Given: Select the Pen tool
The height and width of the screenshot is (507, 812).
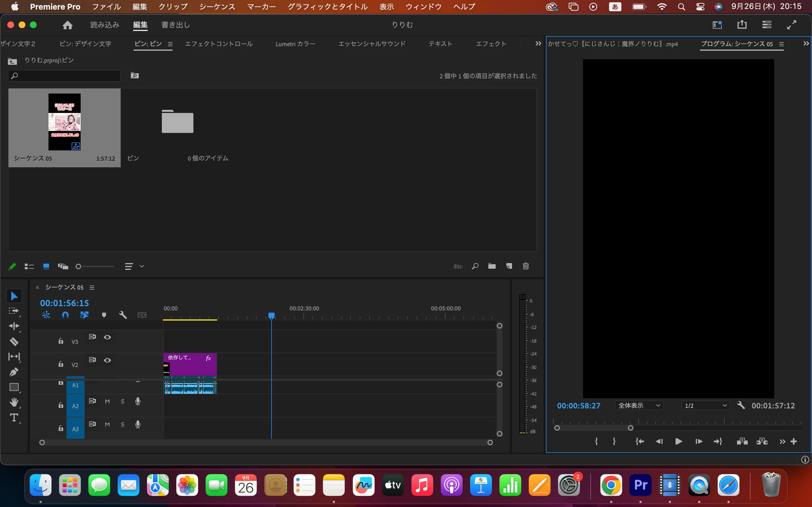Looking at the screenshot, I should (14, 372).
